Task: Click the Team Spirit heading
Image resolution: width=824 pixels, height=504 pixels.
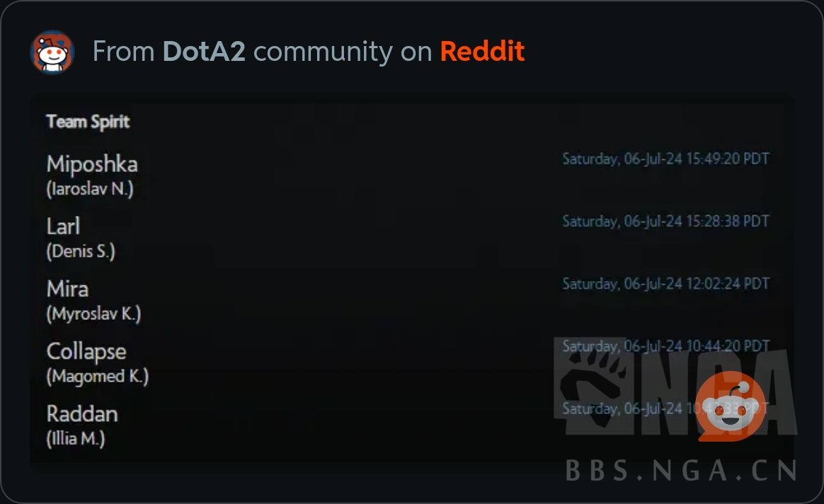Action: pyautogui.click(x=88, y=122)
